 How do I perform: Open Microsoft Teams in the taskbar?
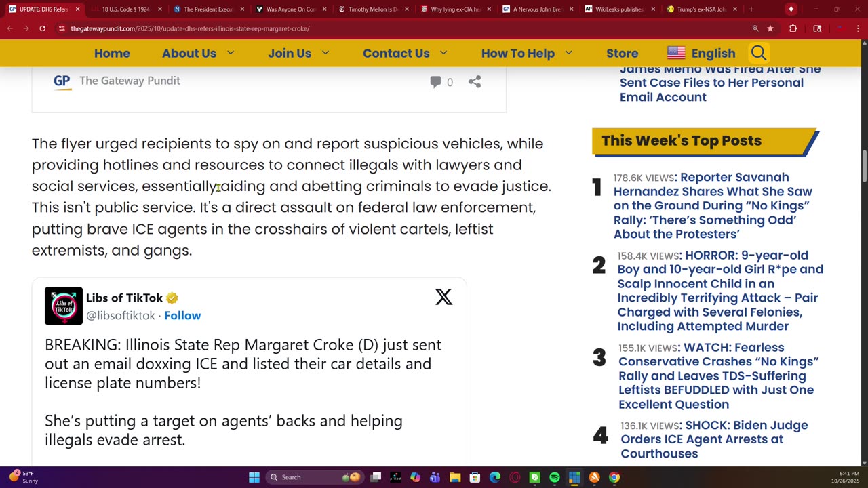click(x=435, y=477)
